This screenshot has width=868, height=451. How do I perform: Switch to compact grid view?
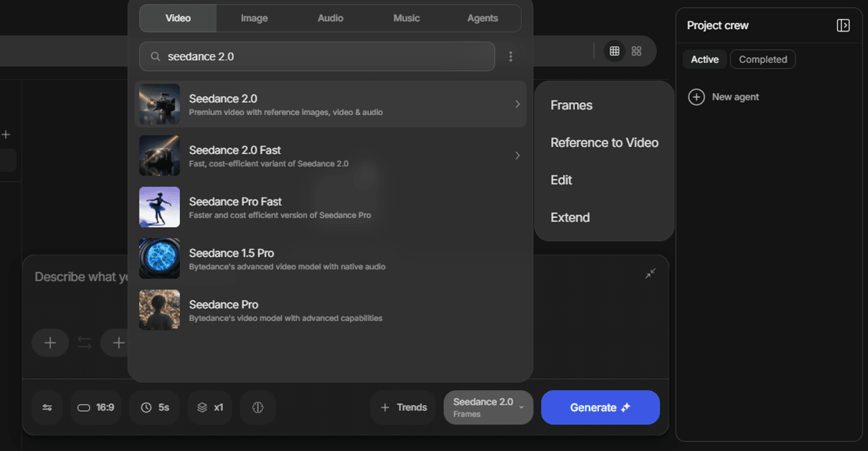(614, 51)
